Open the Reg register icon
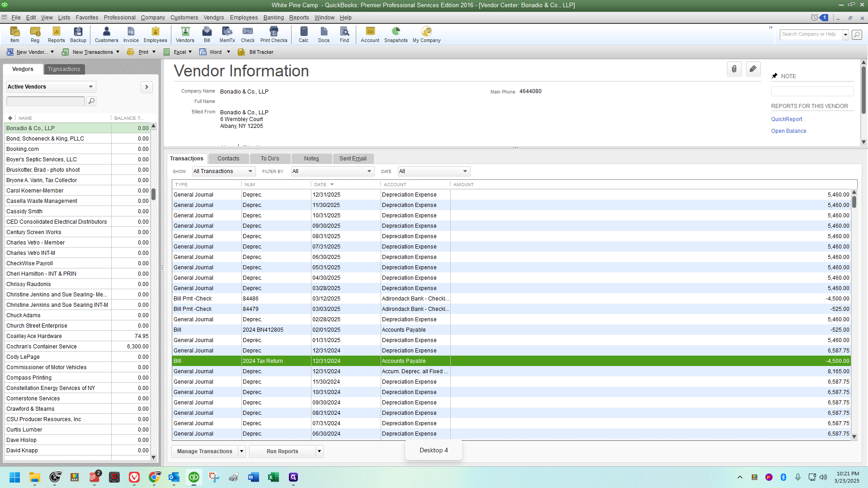Viewport: 868px width, 488px height. click(35, 34)
